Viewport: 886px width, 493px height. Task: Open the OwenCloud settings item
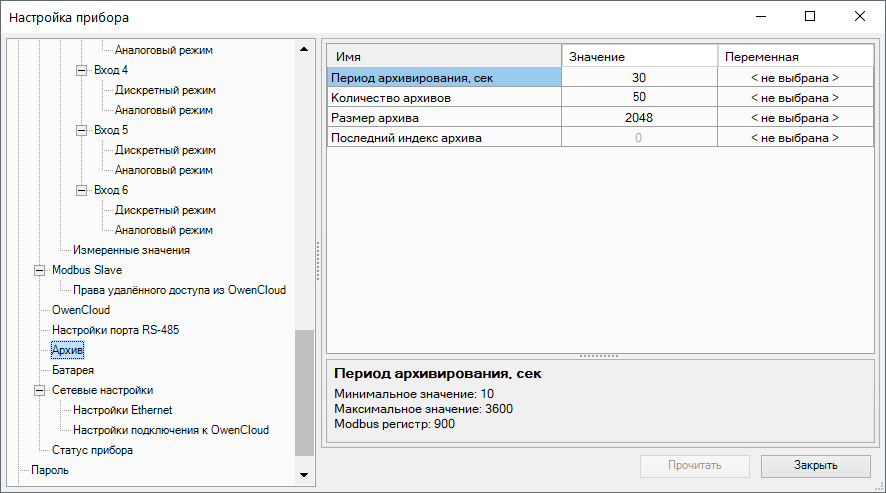click(x=80, y=310)
